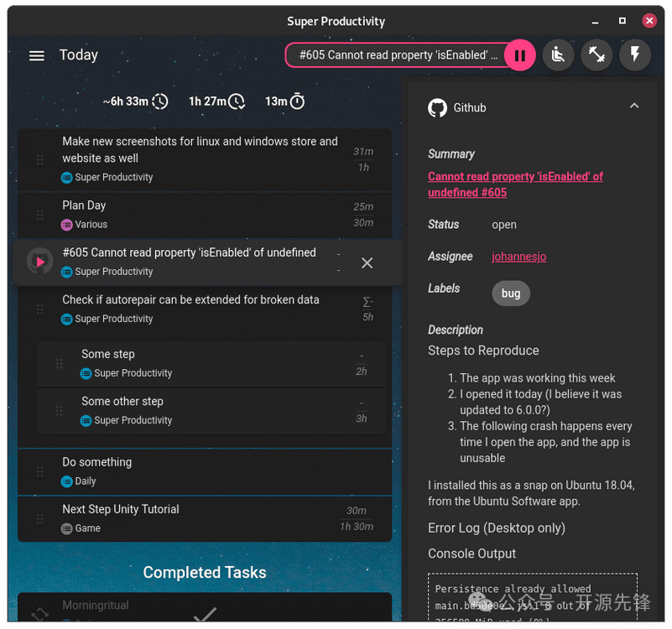The height and width of the screenshot is (629, 672).
Task: Open assignee johannesjo profile link
Action: click(x=518, y=257)
